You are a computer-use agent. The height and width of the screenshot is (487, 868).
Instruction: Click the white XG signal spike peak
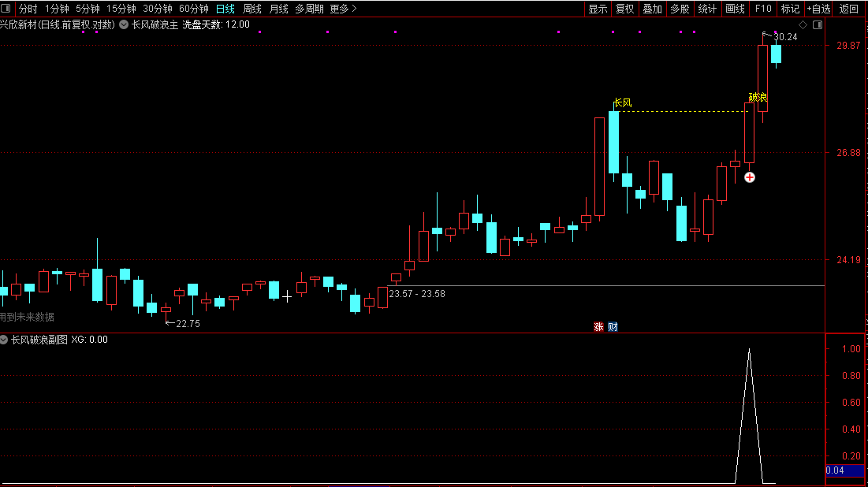pyautogui.click(x=750, y=350)
